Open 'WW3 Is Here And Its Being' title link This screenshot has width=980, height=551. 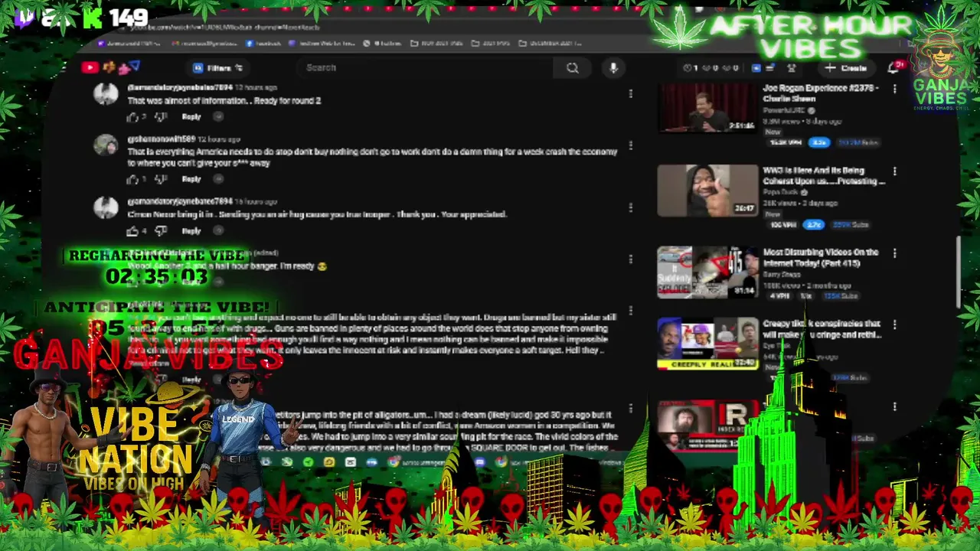tap(823, 176)
